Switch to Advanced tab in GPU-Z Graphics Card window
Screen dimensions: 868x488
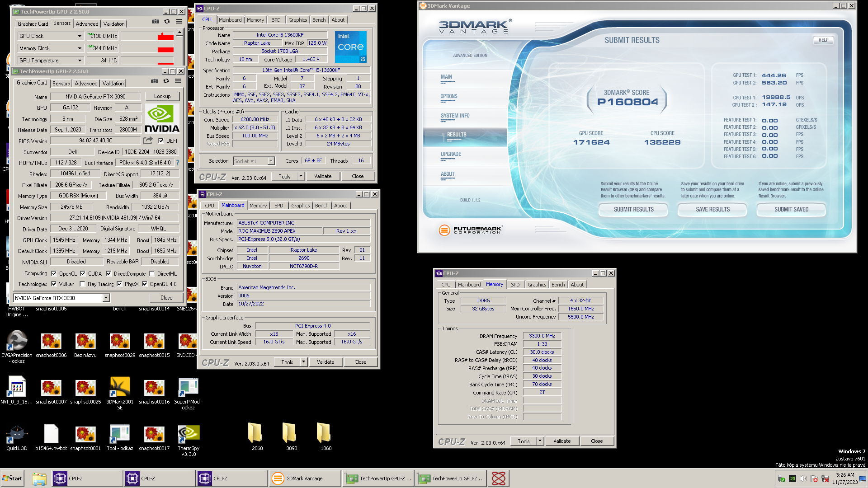[86, 84]
